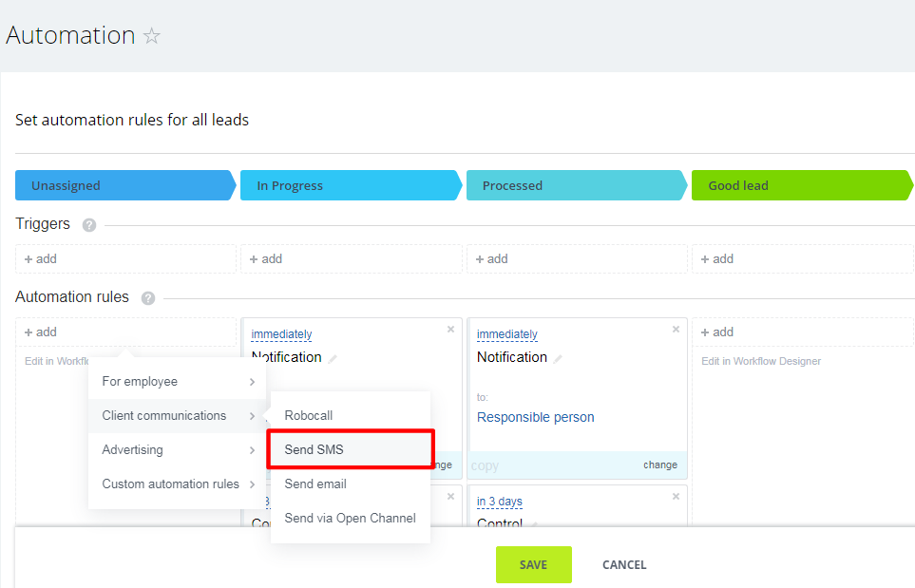Close the In Progress Notification rule card

(x=450, y=330)
